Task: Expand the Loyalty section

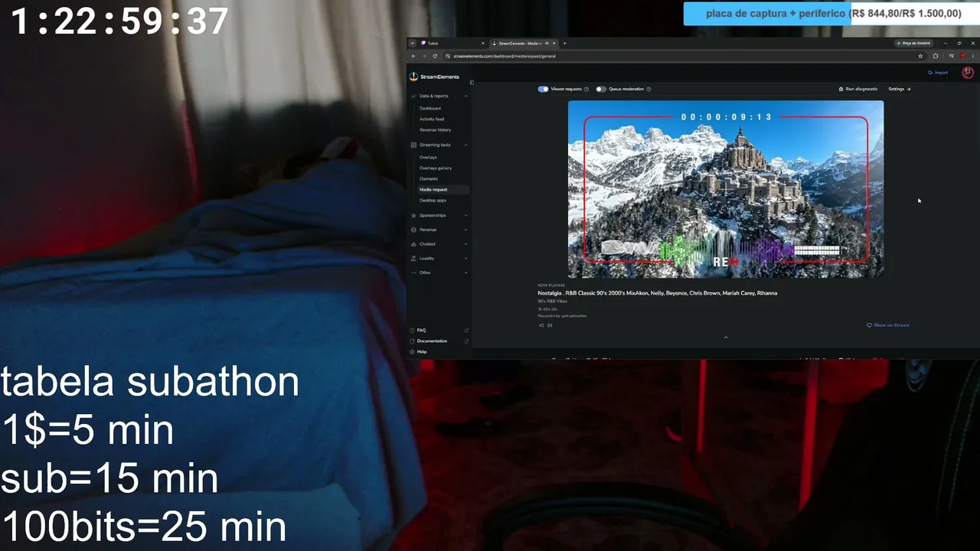Action: click(466, 258)
